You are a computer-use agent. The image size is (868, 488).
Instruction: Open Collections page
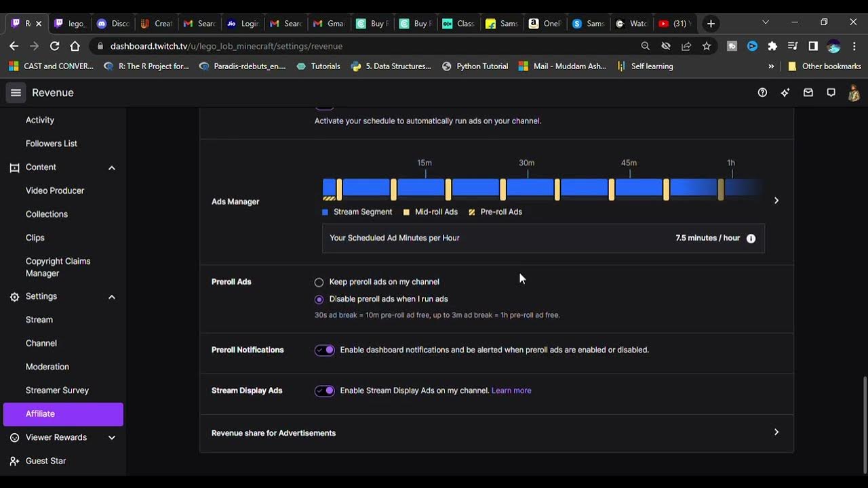tap(47, 214)
